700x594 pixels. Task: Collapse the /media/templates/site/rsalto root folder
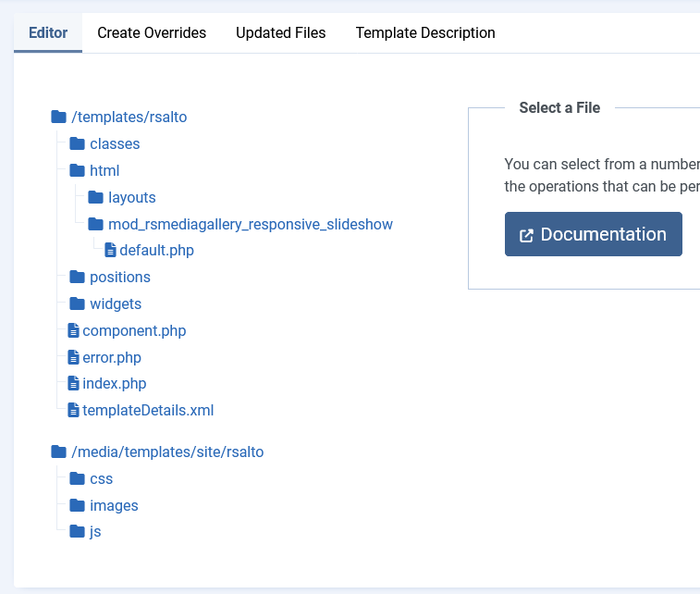[x=167, y=452]
